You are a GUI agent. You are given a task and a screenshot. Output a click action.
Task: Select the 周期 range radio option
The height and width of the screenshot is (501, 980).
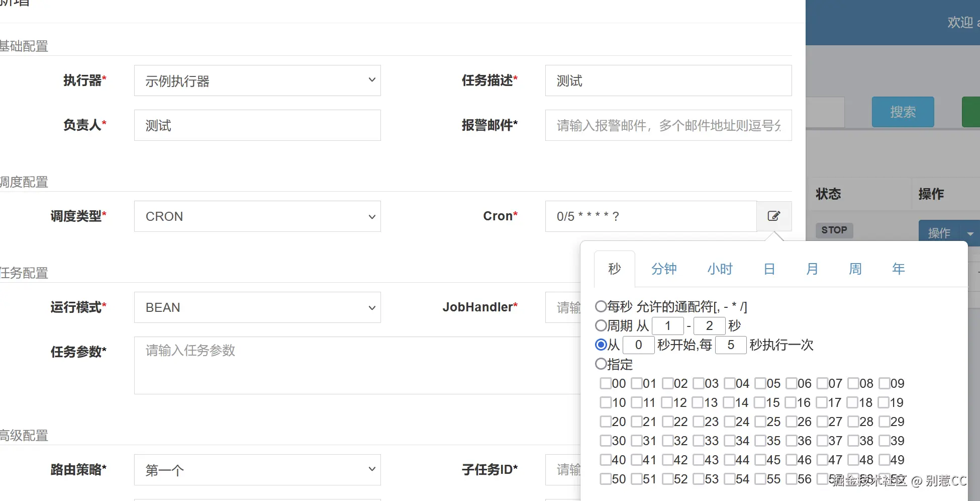click(x=601, y=325)
